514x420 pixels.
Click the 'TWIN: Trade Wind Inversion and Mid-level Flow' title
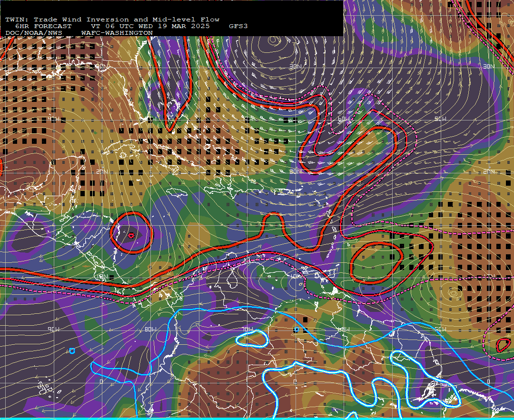click(x=112, y=20)
